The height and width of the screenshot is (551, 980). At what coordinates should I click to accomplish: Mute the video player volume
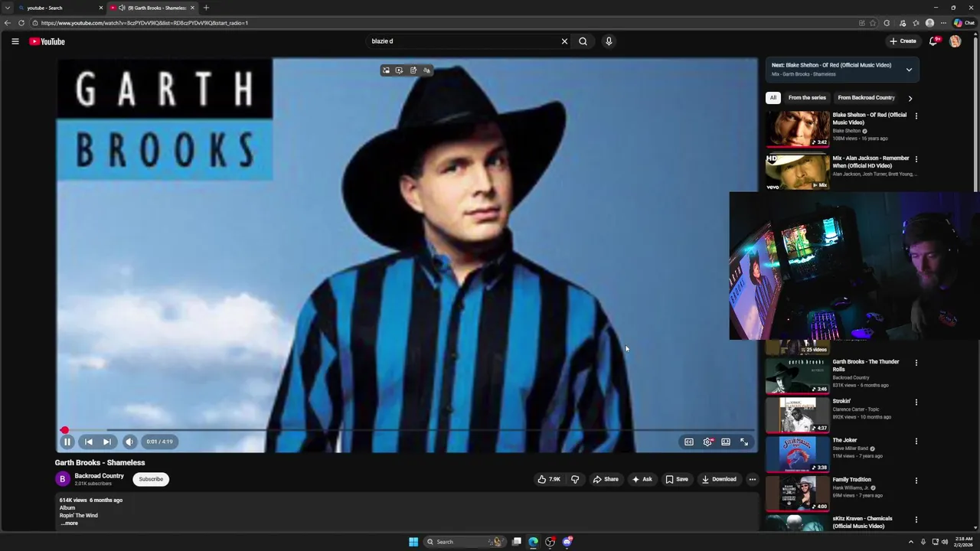(129, 442)
